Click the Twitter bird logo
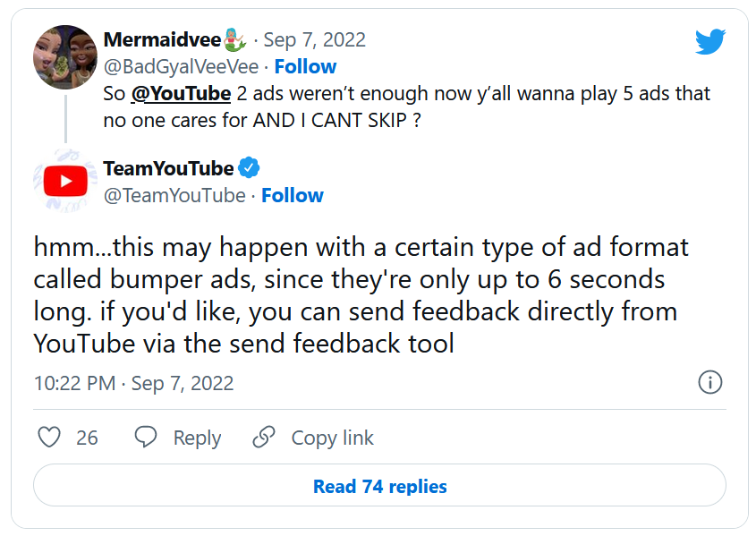This screenshot has width=756, height=536. pos(710,41)
